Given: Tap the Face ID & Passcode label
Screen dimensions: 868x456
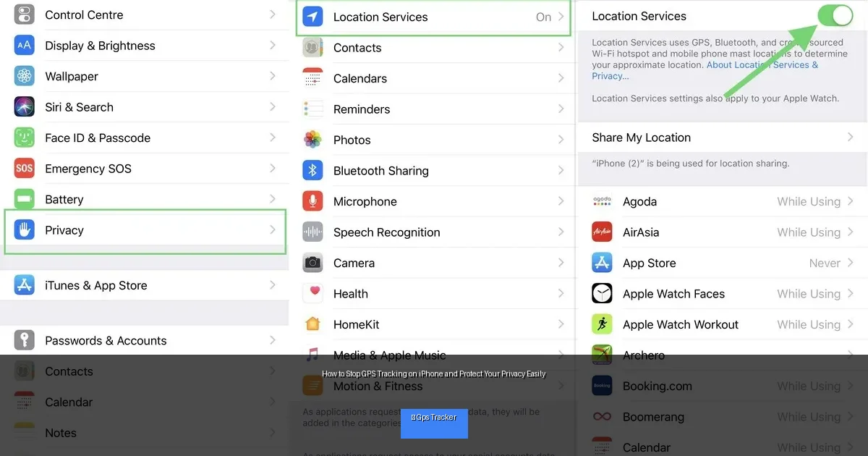Looking at the screenshot, I should pyautogui.click(x=98, y=138).
